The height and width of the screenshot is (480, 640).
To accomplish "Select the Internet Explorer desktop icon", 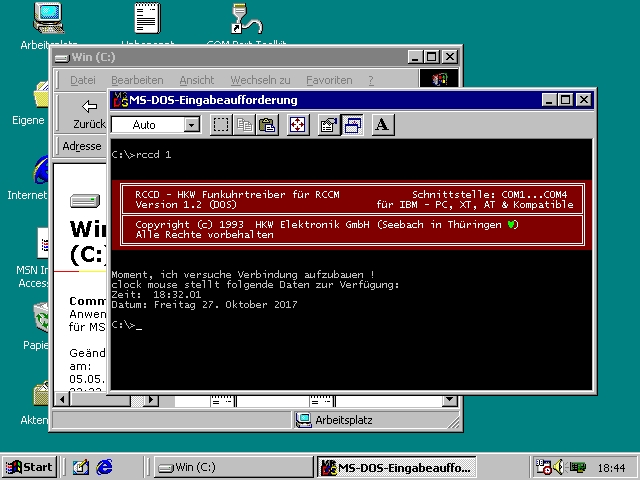I will coord(41,170).
